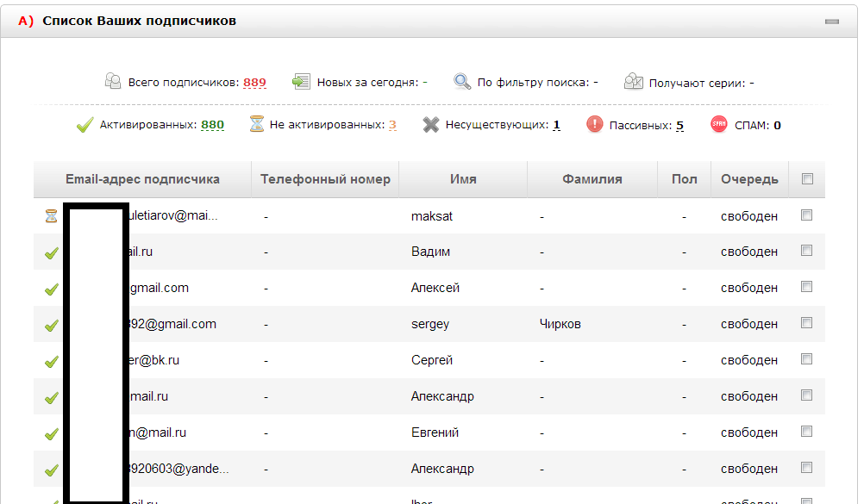The height and width of the screenshot is (504, 864).
Task: Click the hourglass status icon for maksat
Action: click(x=51, y=216)
